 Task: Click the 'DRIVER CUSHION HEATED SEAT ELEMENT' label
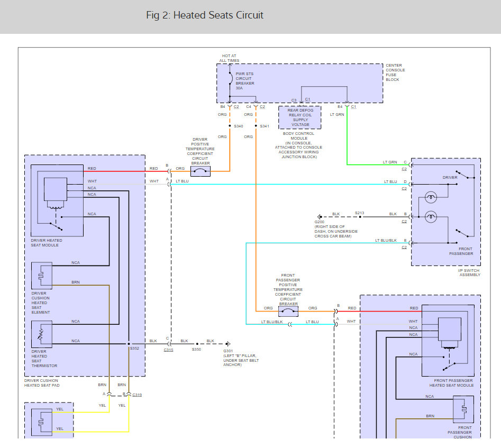(40, 303)
